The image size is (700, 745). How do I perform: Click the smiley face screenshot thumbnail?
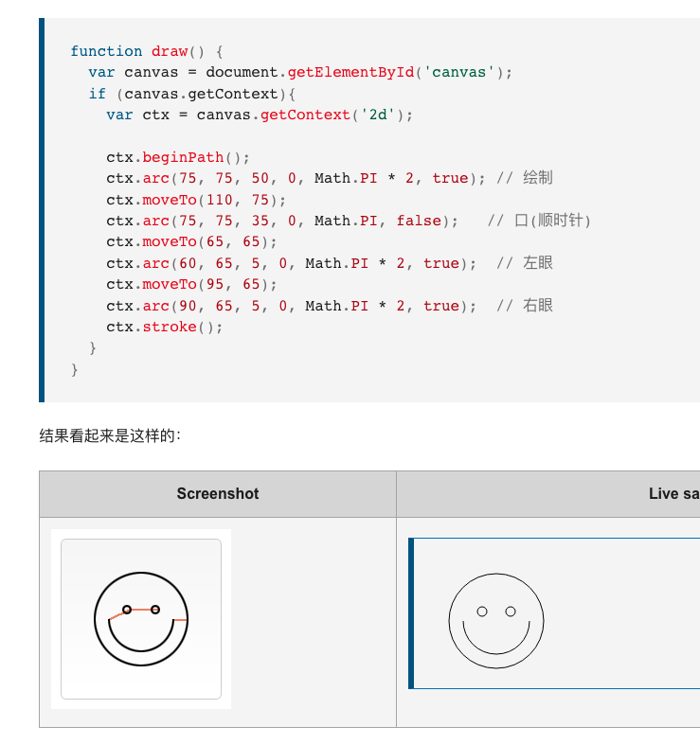pyautogui.click(x=141, y=618)
